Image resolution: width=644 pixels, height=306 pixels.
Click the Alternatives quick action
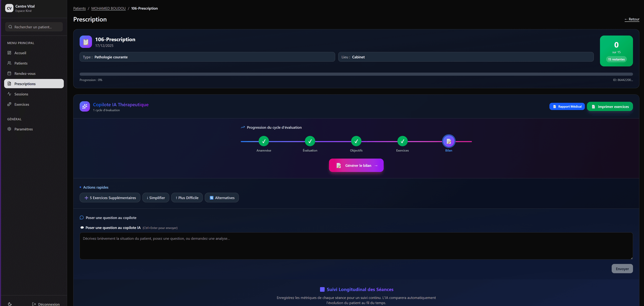[221, 198]
